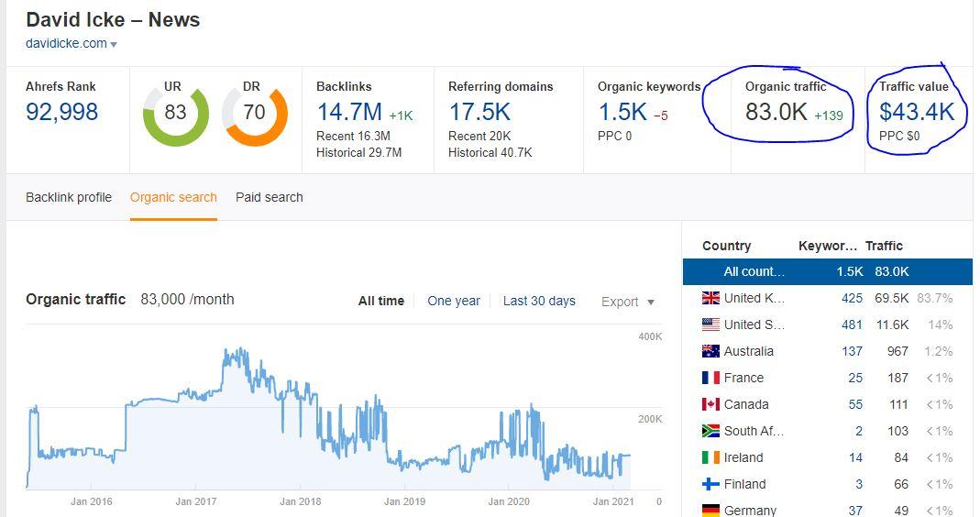The height and width of the screenshot is (517, 980).
Task: Click the France flag icon
Action: pyautogui.click(x=710, y=378)
